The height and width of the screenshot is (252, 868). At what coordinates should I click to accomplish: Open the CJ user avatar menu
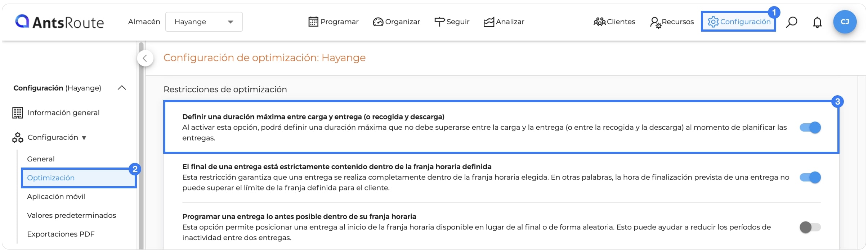pos(845,22)
